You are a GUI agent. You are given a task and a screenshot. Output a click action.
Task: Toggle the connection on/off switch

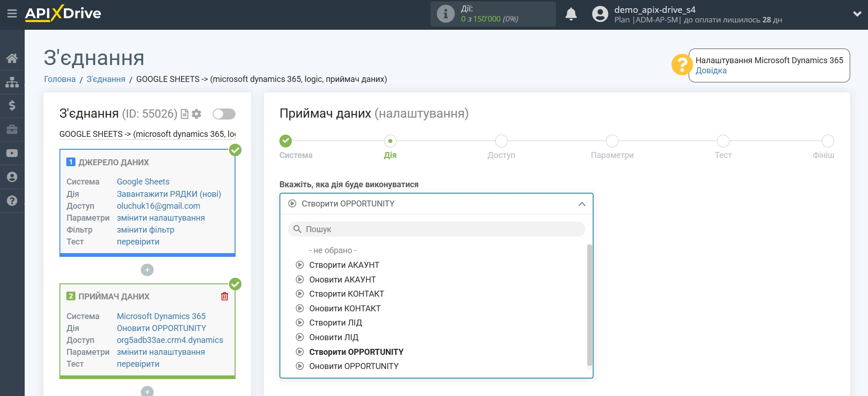click(224, 114)
